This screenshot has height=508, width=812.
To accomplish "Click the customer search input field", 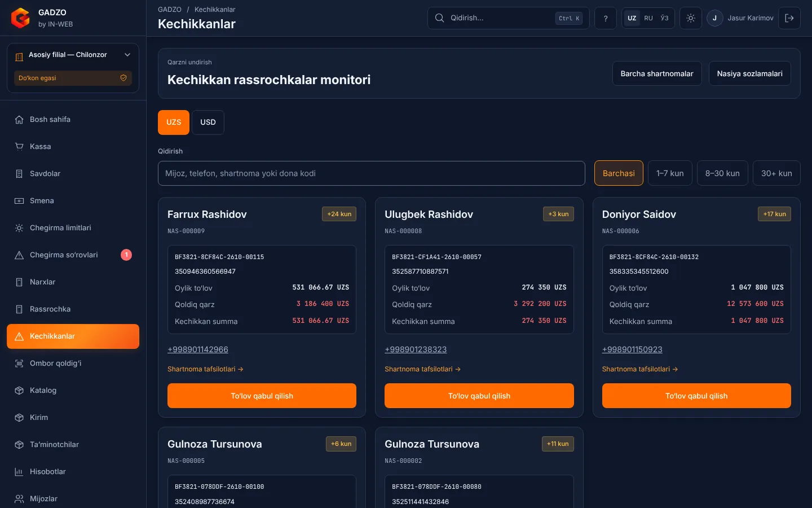I will (372, 173).
